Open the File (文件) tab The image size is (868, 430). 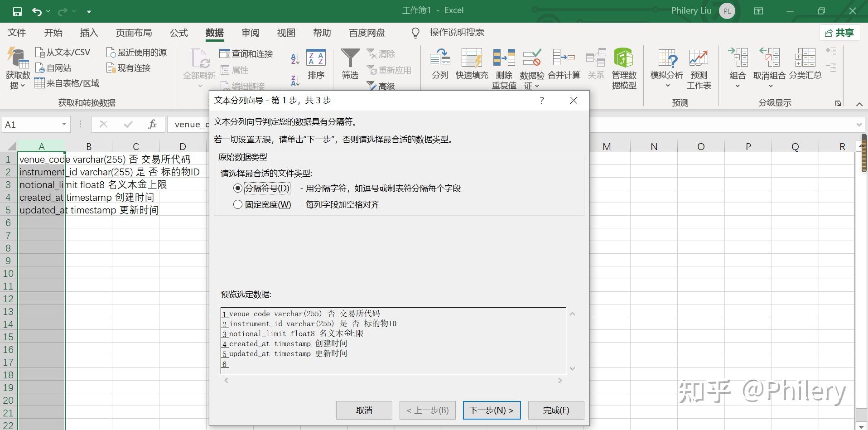coord(17,33)
